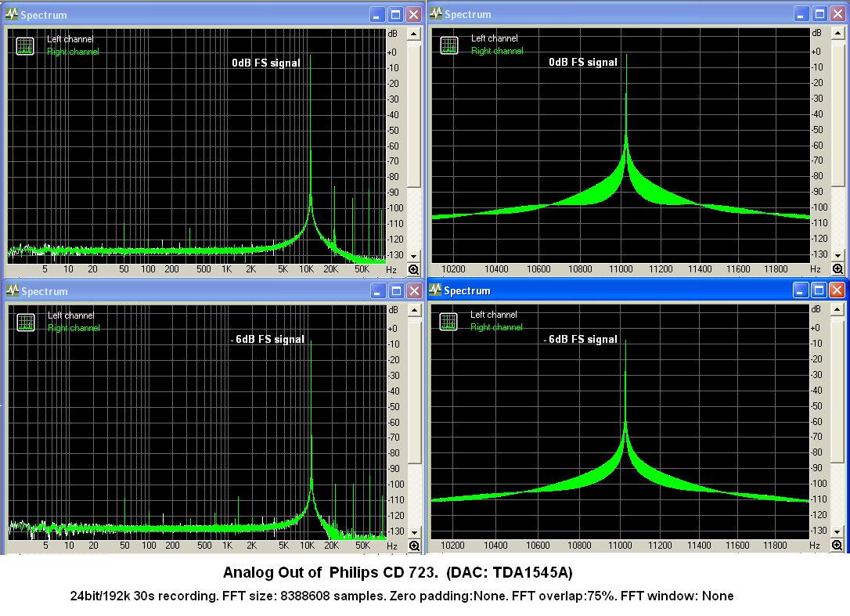This screenshot has width=850, height=616.
Task: Minimize the top-left Spectrum window
Action: pos(377,15)
